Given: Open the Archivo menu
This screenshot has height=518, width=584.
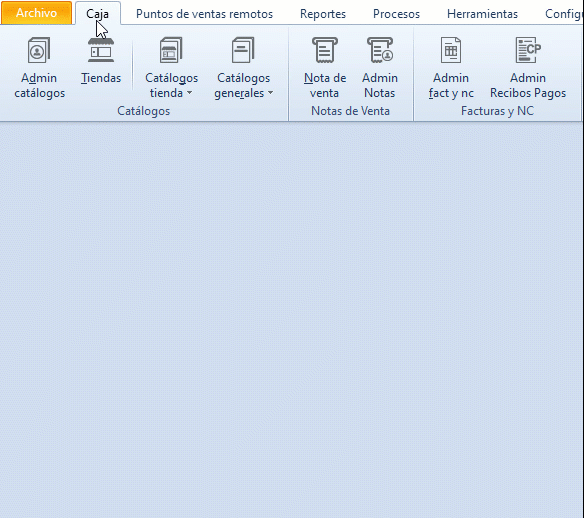Looking at the screenshot, I should [x=36, y=13].
